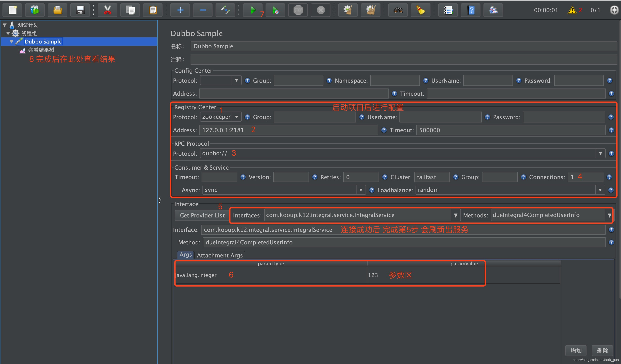Open the Async sync dropdown
621x364 pixels.
click(361, 190)
